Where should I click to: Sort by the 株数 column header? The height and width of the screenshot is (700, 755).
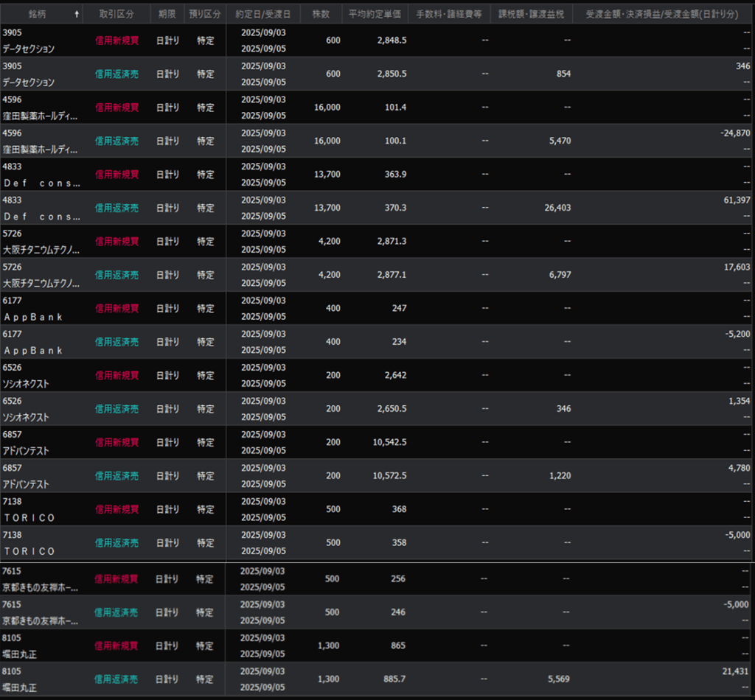pyautogui.click(x=321, y=15)
